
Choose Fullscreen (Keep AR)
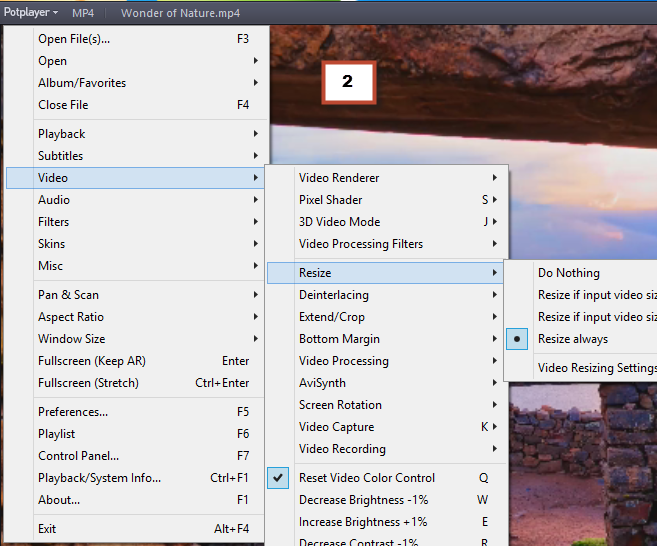pyautogui.click(x=135, y=361)
